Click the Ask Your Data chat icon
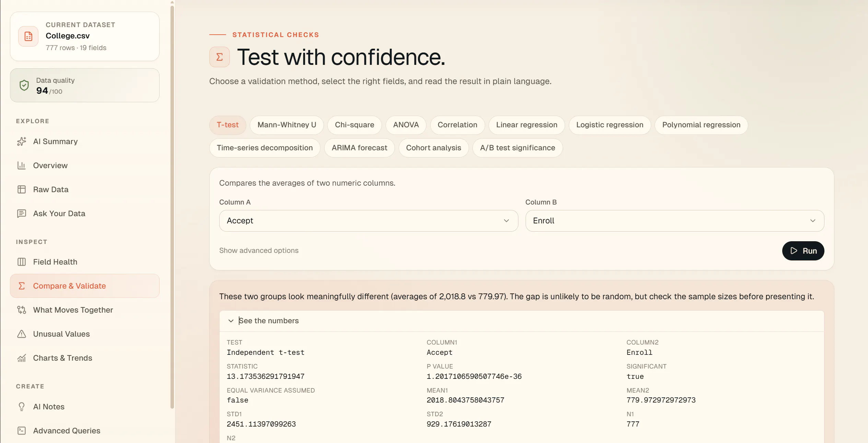Image resolution: width=868 pixels, height=443 pixels. point(22,213)
